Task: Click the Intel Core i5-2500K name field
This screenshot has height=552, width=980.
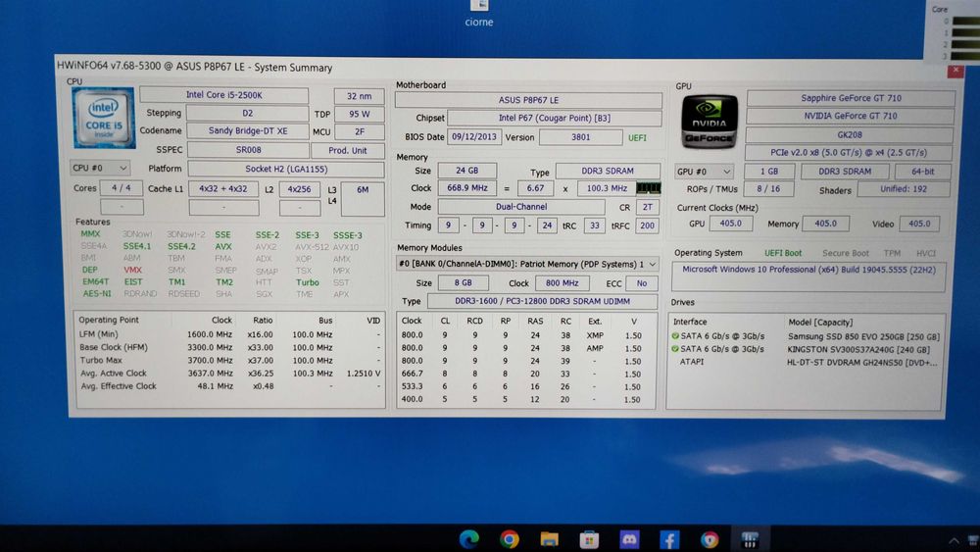Action: (x=223, y=95)
